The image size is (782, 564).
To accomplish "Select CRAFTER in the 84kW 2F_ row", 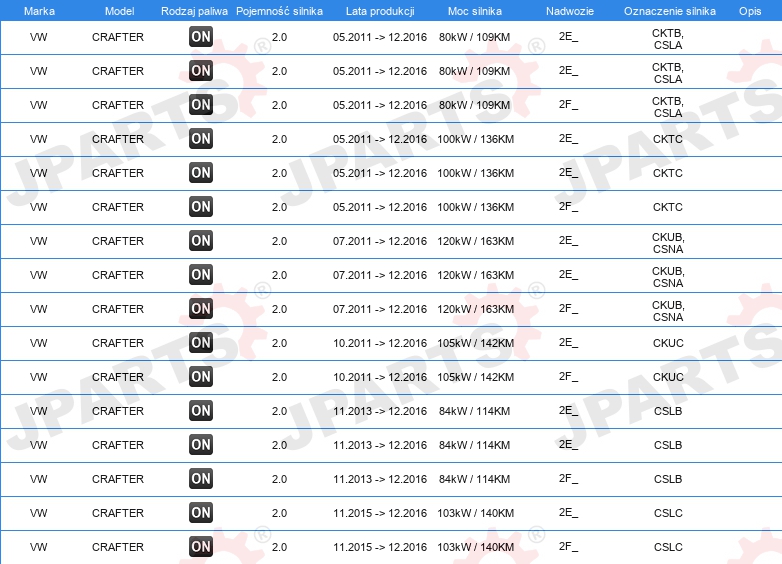I will pos(118,479).
